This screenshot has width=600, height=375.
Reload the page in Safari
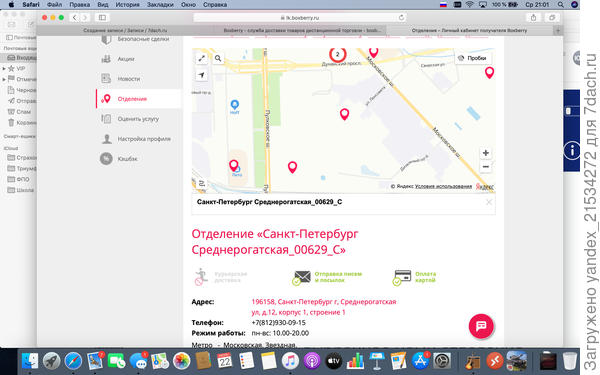pyautogui.click(x=401, y=18)
